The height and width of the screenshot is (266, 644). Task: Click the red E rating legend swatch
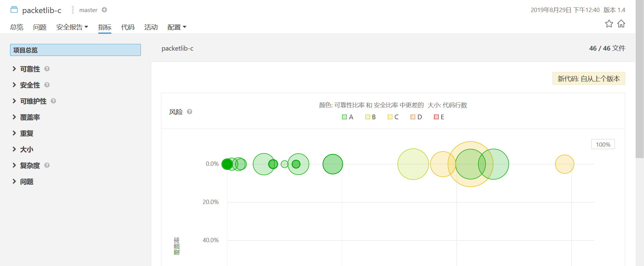[436, 117]
